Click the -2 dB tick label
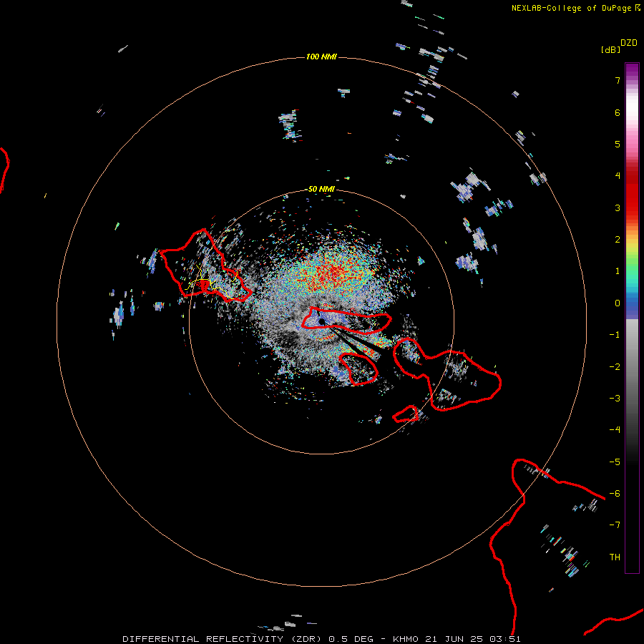This screenshot has height=644, width=644. tap(615, 367)
